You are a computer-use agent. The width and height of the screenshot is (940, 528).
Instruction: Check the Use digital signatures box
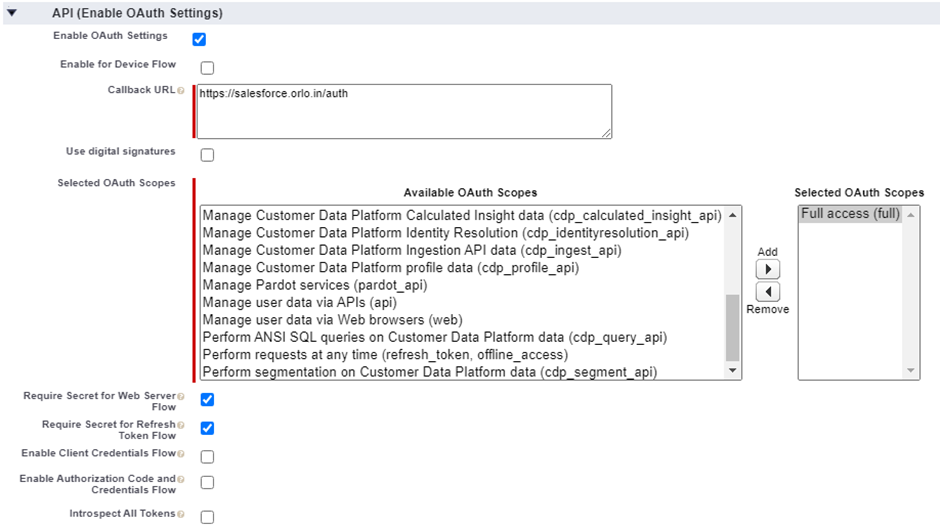[207, 155]
